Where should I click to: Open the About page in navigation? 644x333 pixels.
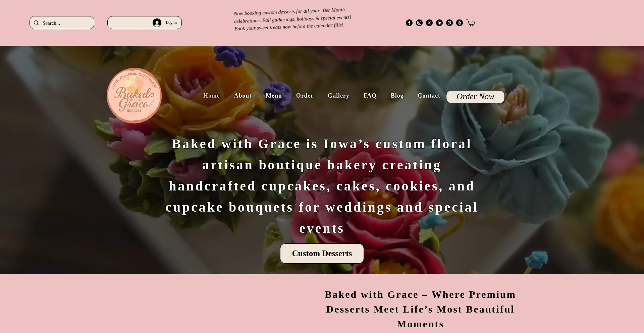pyautogui.click(x=243, y=96)
